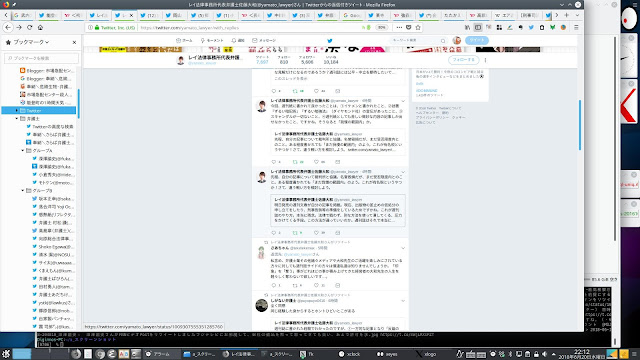Click the Twitter keyword search box
This screenshot has height=360, width=640.
tap(418, 40)
